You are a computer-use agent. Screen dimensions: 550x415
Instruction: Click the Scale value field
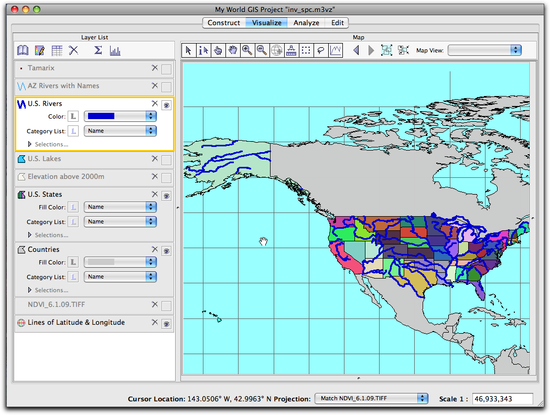(502, 399)
